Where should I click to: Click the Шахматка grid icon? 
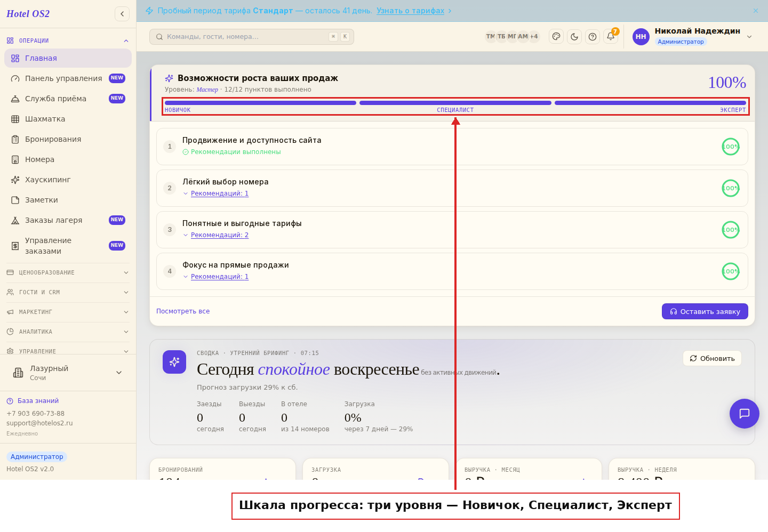click(x=15, y=119)
